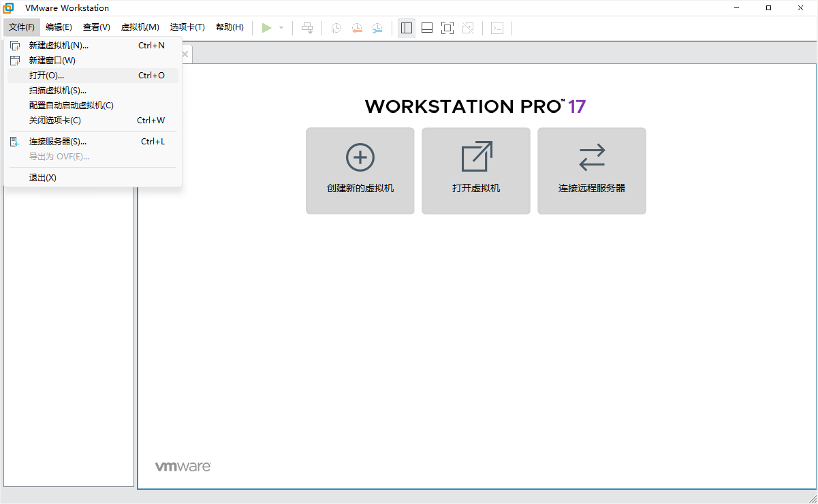Click the 连接远程服务器 tile

click(592, 171)
